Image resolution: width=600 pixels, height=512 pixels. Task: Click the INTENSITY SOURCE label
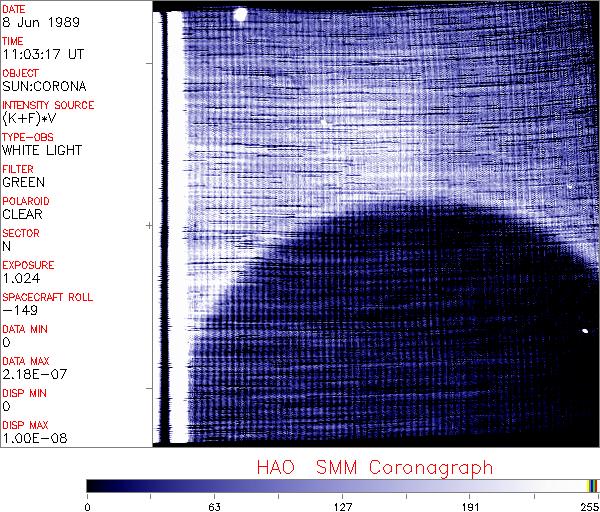[48, 105]
